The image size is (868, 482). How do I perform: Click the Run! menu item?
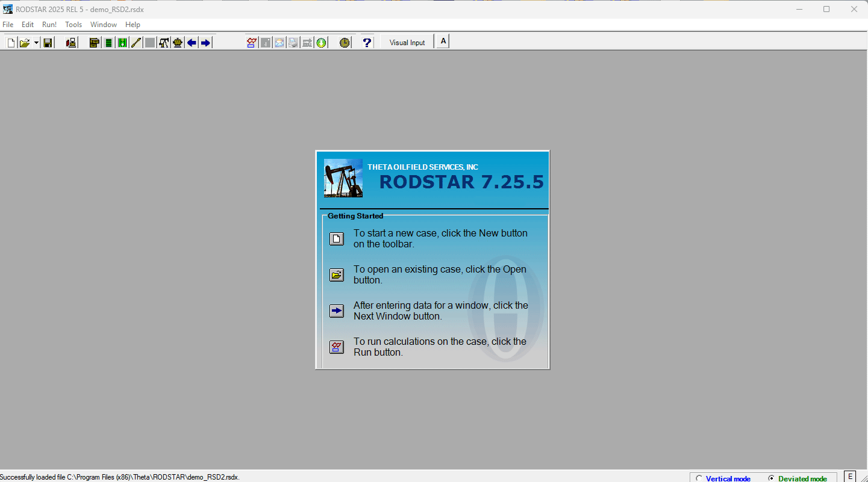pyautogui.click(x=49, y=25)
